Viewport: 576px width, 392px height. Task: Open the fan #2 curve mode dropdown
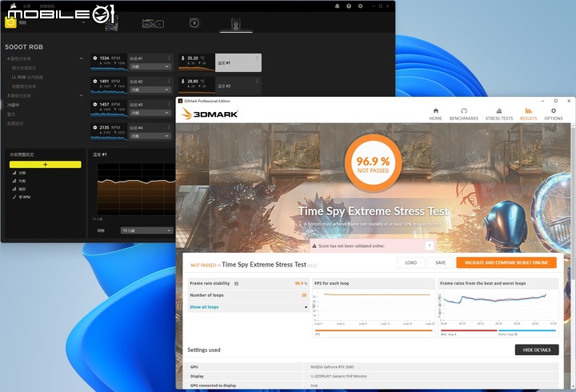150,90
